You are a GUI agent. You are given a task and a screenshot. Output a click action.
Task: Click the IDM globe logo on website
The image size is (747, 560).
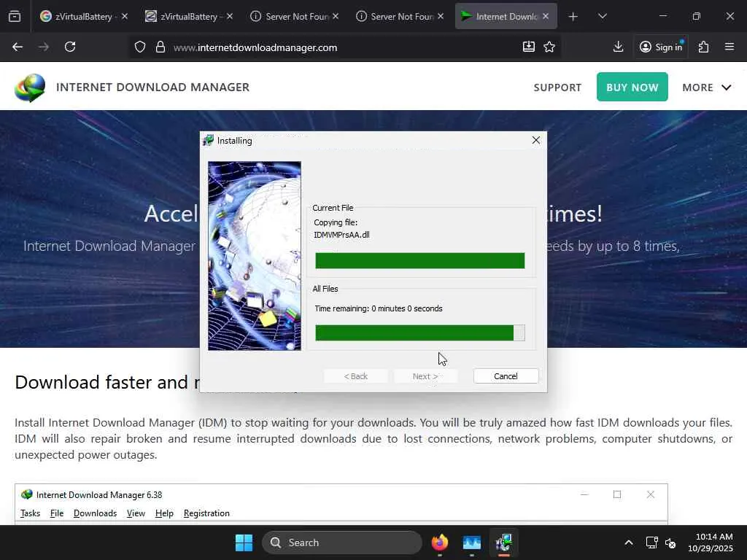pyautogui.click(x=30, y=87)
